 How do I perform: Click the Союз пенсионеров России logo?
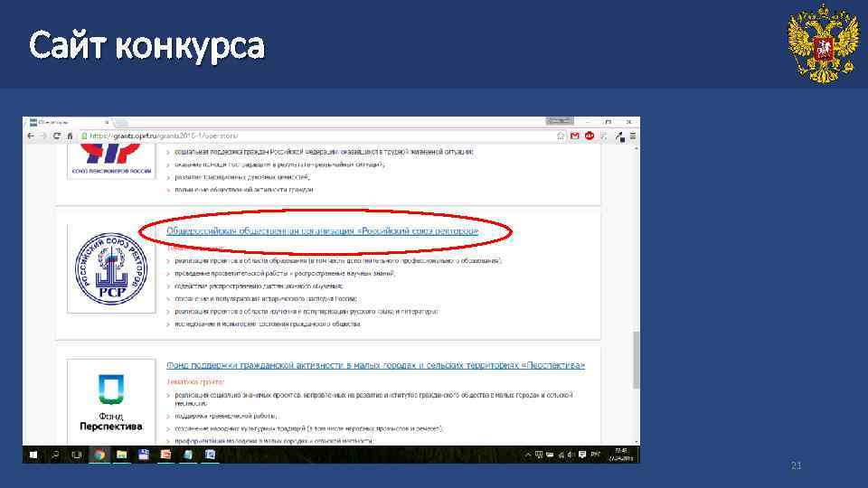pyautogui.click(x=111, y=161)
